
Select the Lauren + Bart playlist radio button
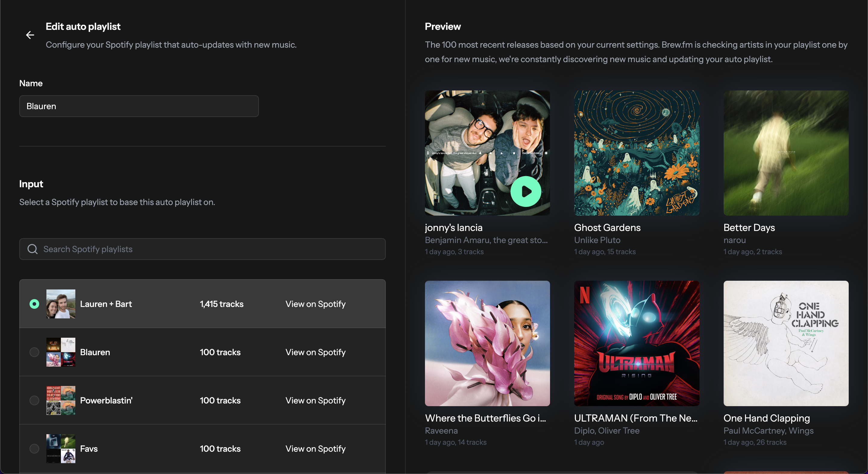[x=34, y=304]
